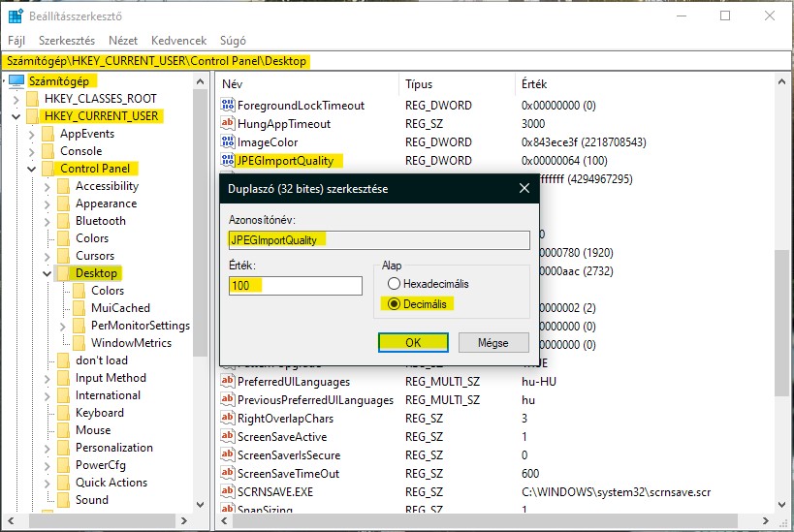This screenshot has height=532, width=794.
Task: Select the Cursors tree item
Action: pos(95,256)
